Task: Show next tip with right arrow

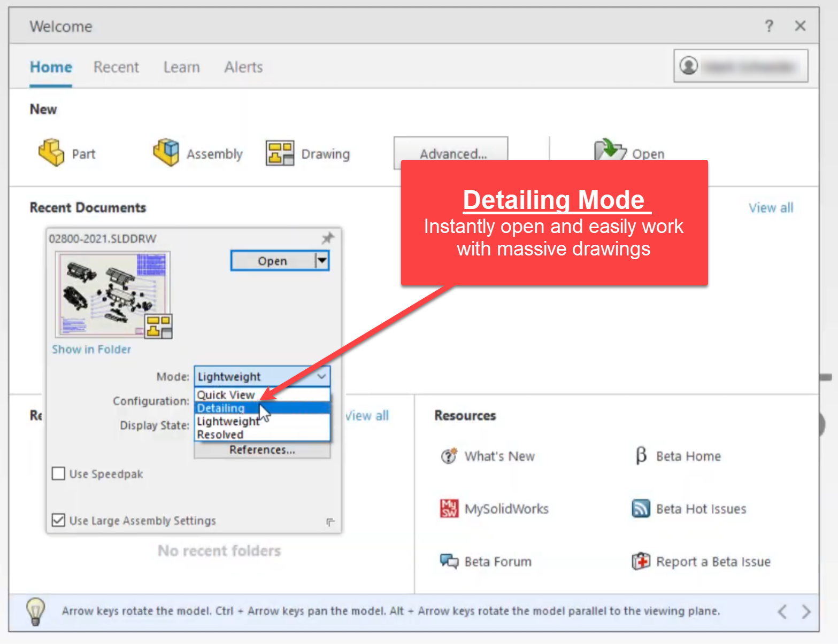Action: point(806,611)
